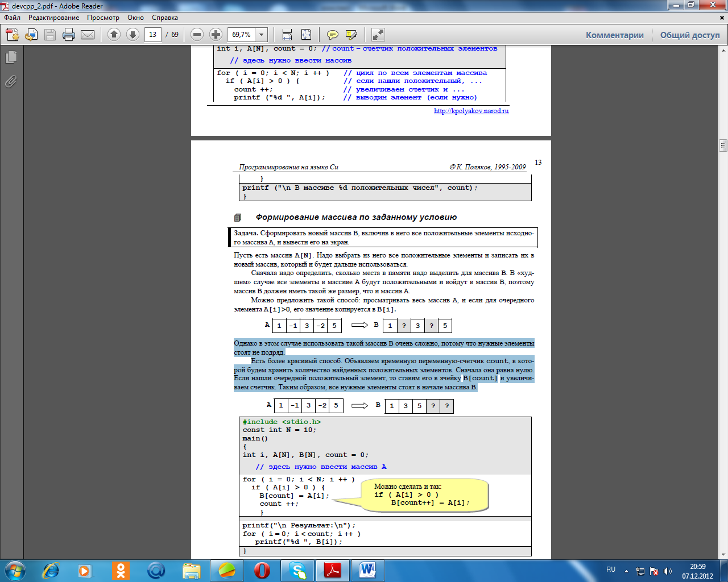Click the taskbar clock showing 20:59
Screen dimensions: 728x582
click(x=698, y=567)
